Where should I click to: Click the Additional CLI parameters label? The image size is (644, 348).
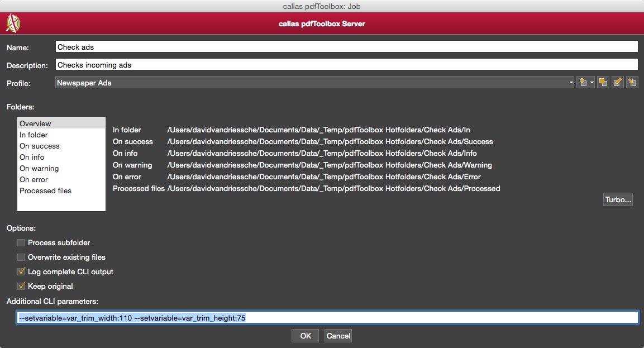click(x=53, y=301)
